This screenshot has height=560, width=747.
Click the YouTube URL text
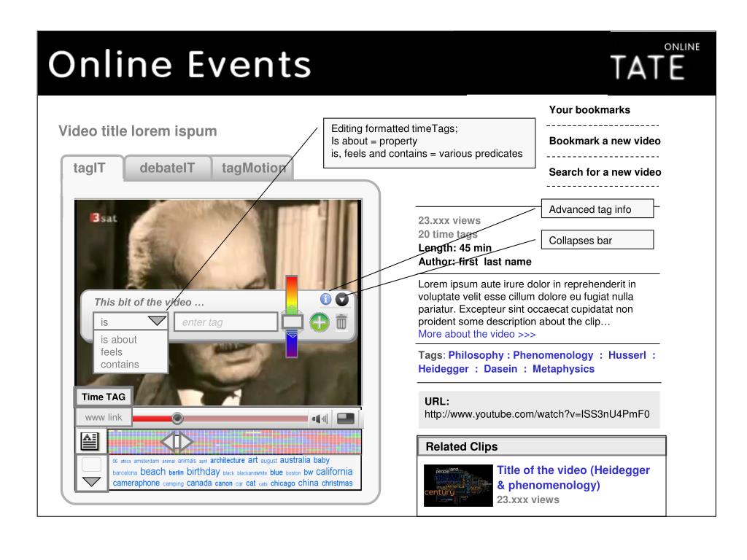pos(537,414)
